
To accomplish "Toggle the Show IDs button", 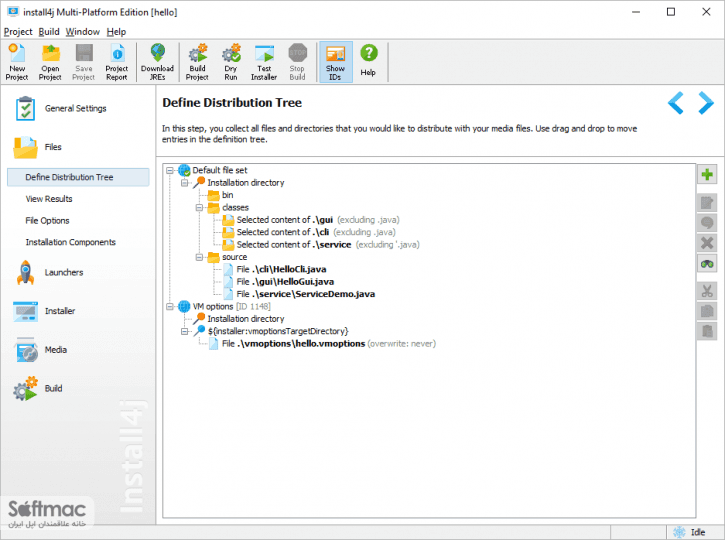I will point(336,62).
